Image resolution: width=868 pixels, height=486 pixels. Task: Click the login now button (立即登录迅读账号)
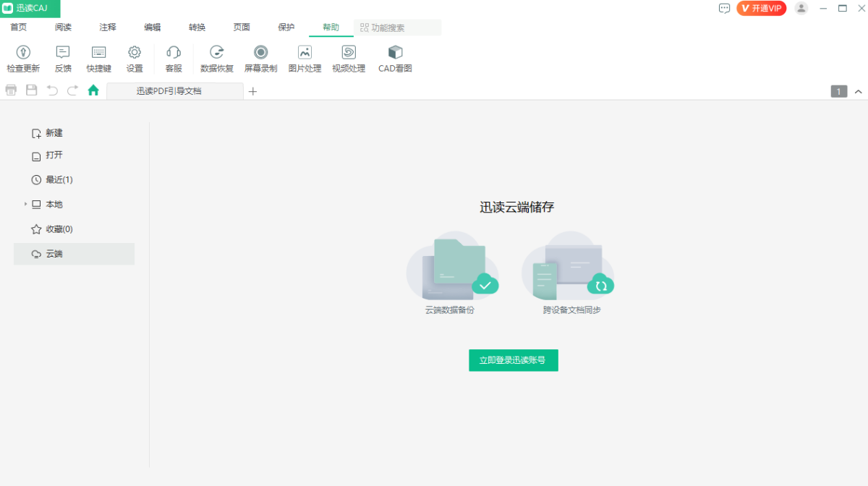513,360
